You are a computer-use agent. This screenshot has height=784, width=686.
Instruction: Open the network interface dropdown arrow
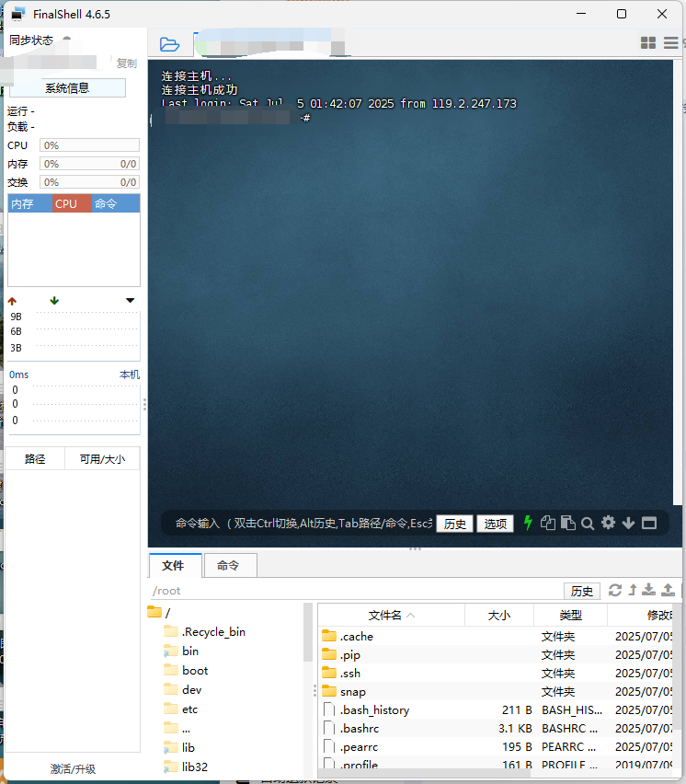tap(130, 301)
